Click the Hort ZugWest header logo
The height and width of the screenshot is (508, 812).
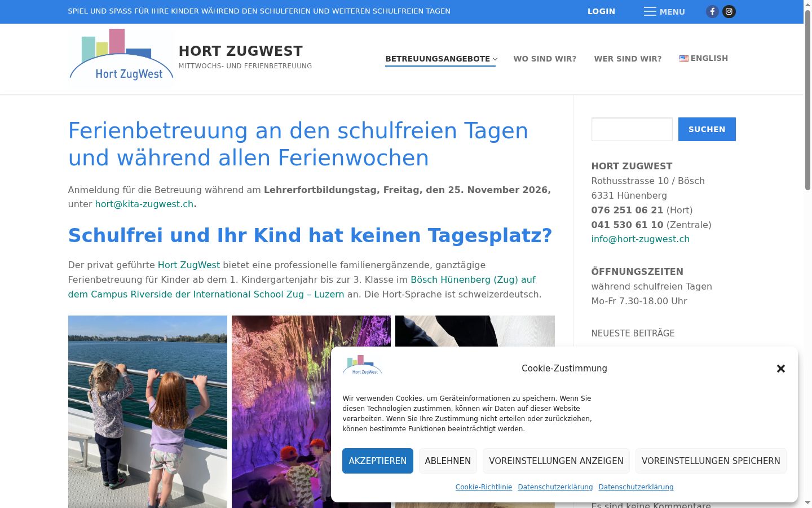[121, 55]
